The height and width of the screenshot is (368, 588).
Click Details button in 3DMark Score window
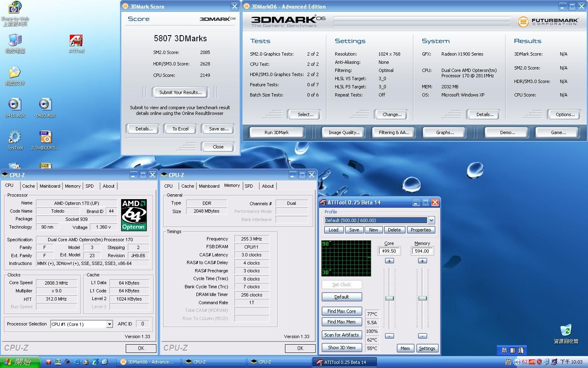[144, 129]
